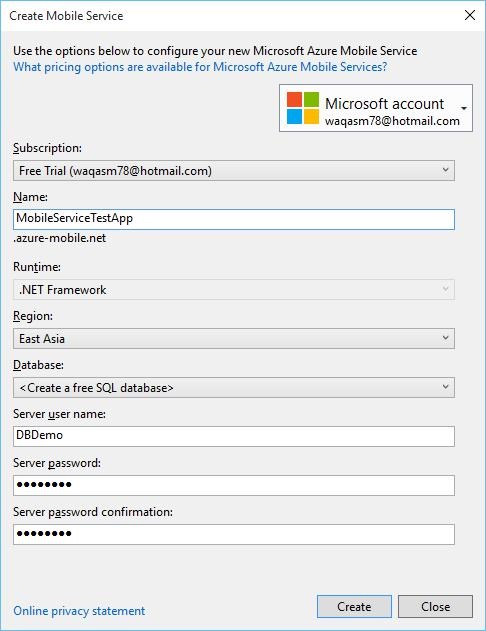The height and width of the screenshot is (631, 486).
Task: Expand the Microsoft account dropdown arrow
Action: coord(464,108)
